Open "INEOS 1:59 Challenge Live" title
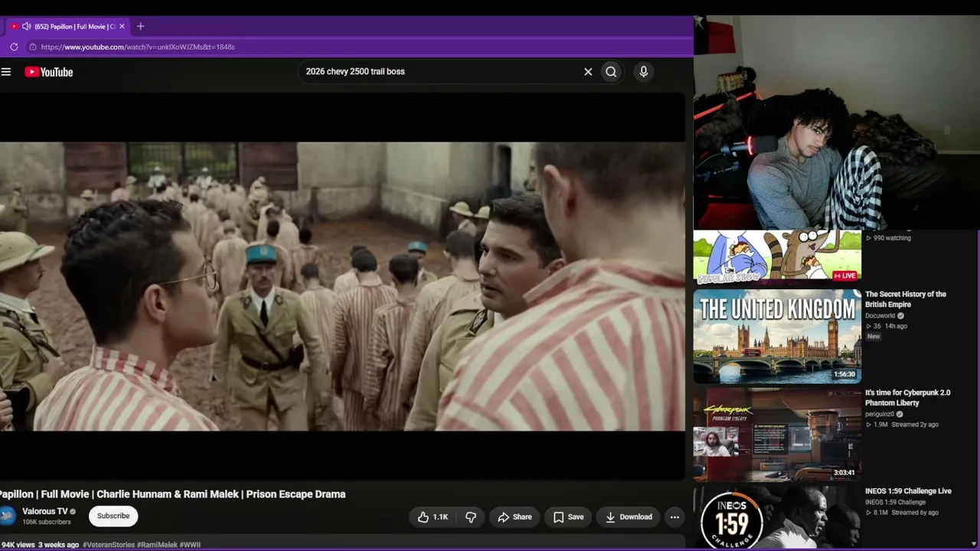 click(x=908, y=491)
